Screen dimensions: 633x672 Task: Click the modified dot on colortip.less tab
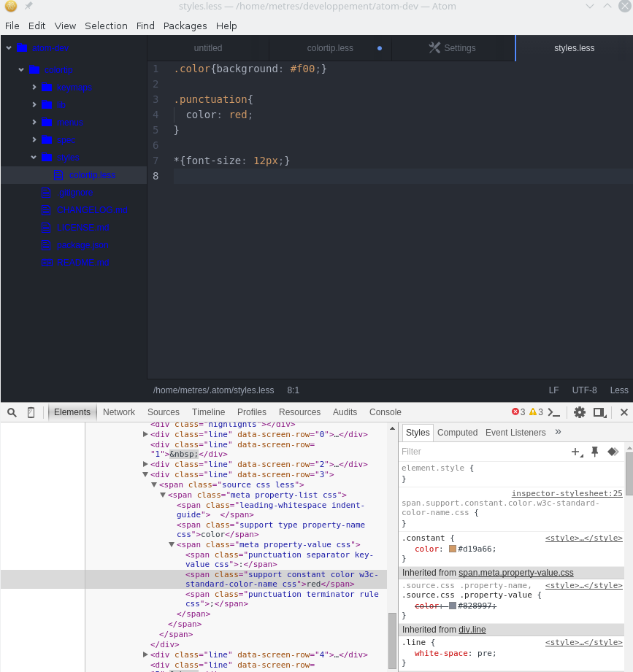click(x=380, y=48)
